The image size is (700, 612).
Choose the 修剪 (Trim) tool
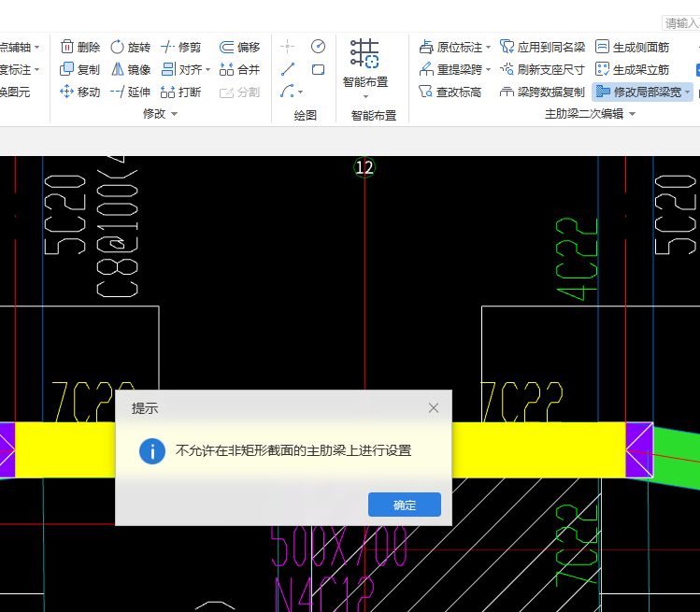click(180, 47)
